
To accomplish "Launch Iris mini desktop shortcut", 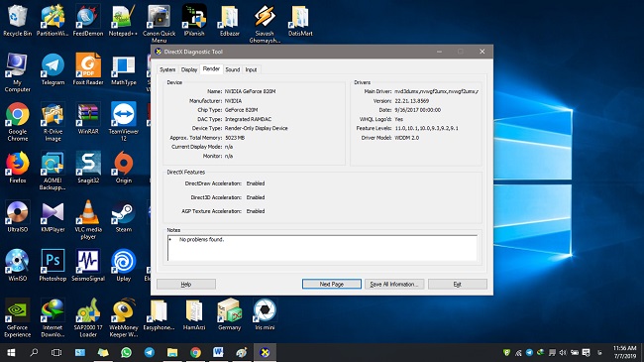I will point(265,314).
